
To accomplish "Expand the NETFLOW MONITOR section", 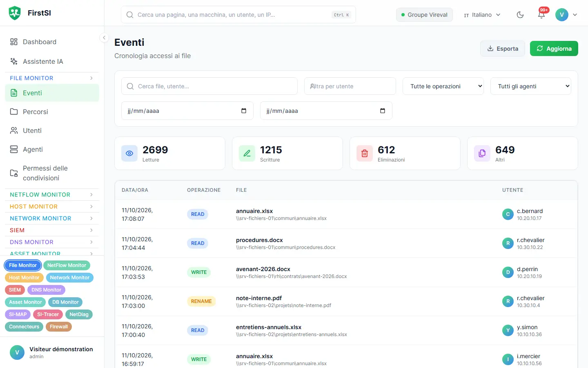I will 52,195.
